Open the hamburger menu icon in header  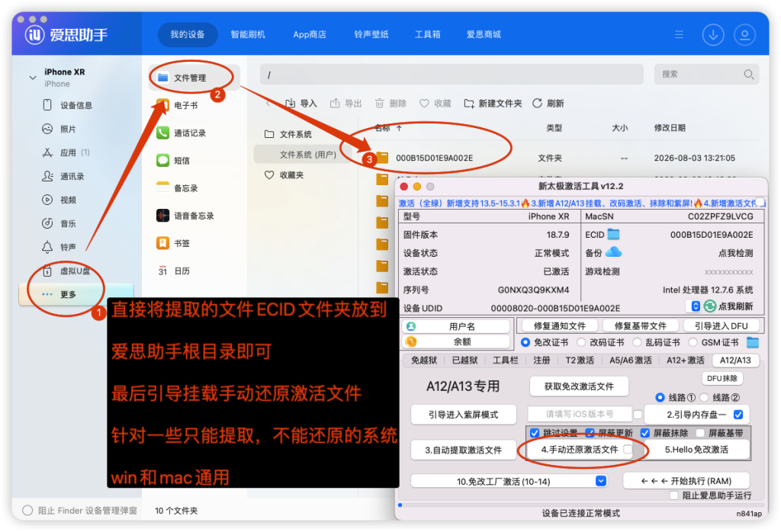tap(679, 35)
